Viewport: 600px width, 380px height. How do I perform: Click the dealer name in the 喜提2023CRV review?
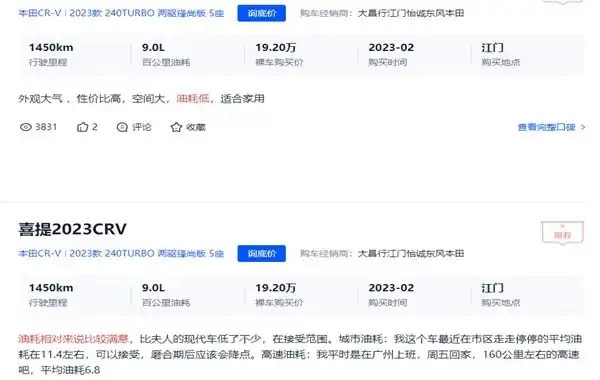411,253
